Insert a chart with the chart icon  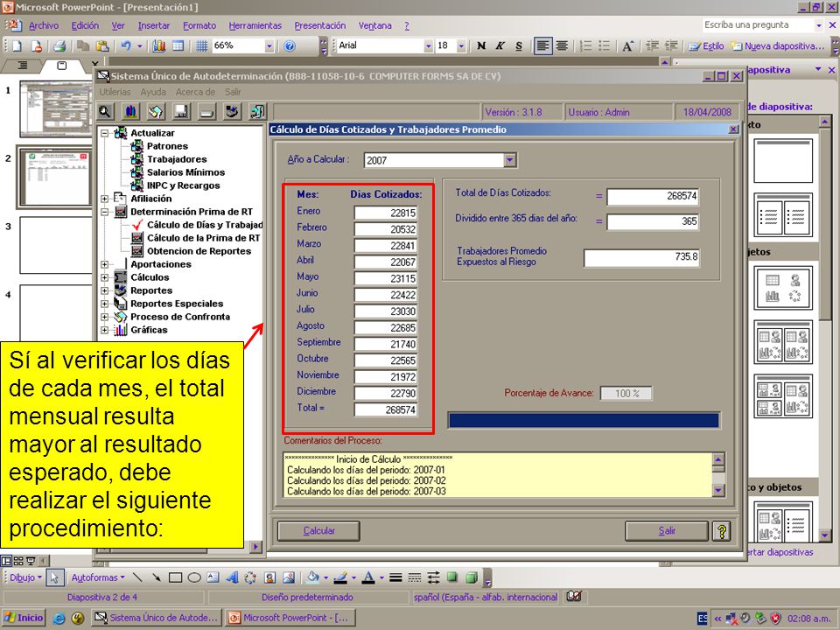[159, 46]
